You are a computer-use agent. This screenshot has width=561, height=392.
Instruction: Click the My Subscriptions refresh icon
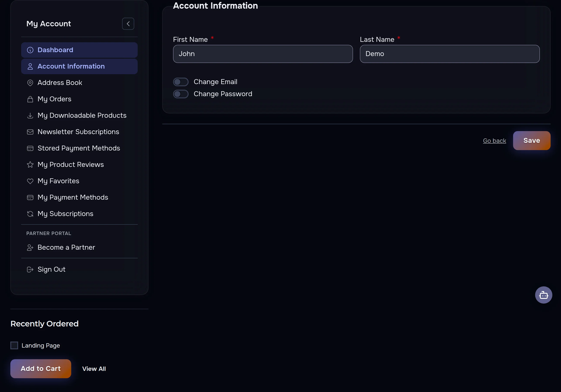tap(30, 214)
